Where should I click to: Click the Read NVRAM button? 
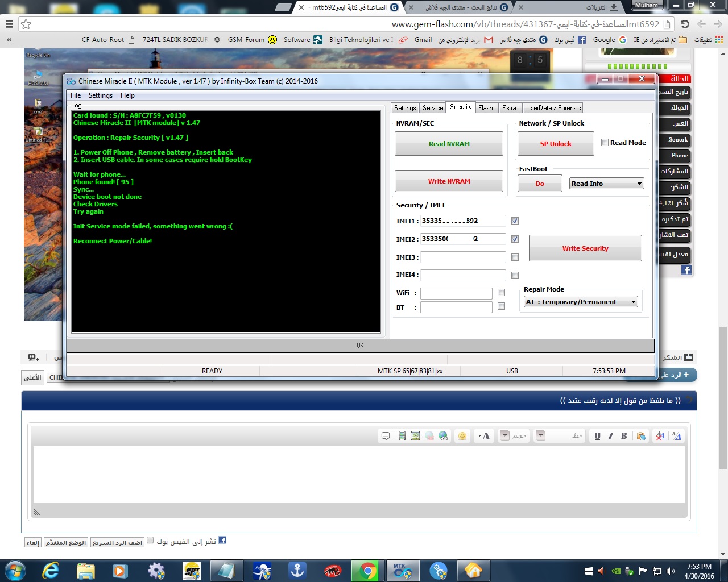(x=449, y=144)
